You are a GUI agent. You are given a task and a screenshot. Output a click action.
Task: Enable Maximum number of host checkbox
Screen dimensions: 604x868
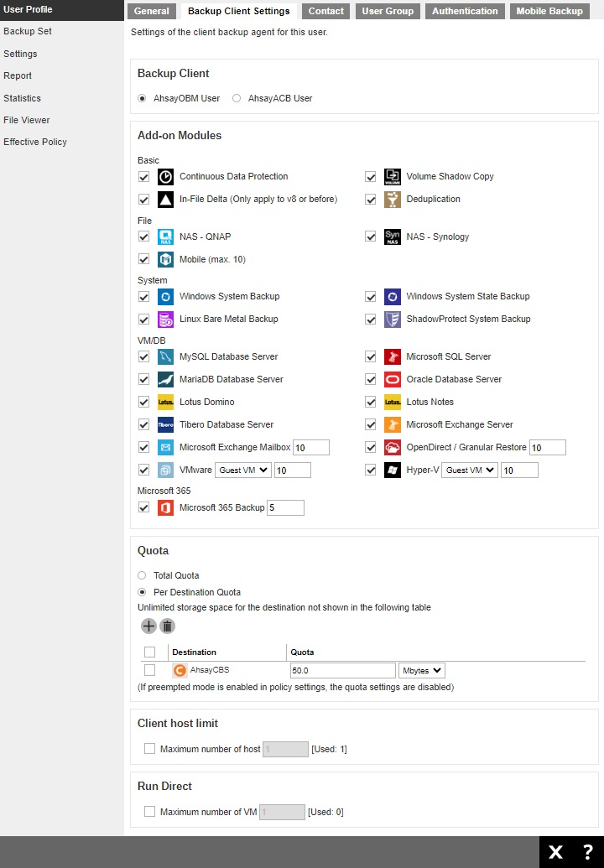[149, 749]
